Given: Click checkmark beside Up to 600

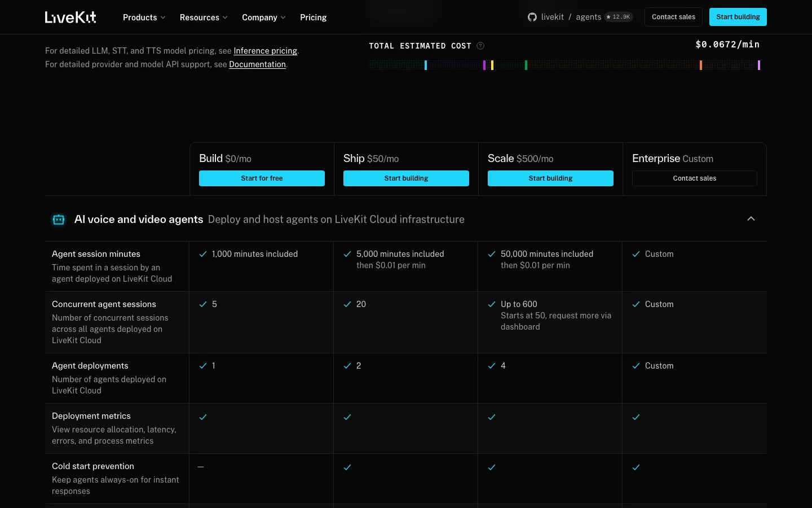Looking at the screenshot, I should pyautogui.click(x=492, y=304).
